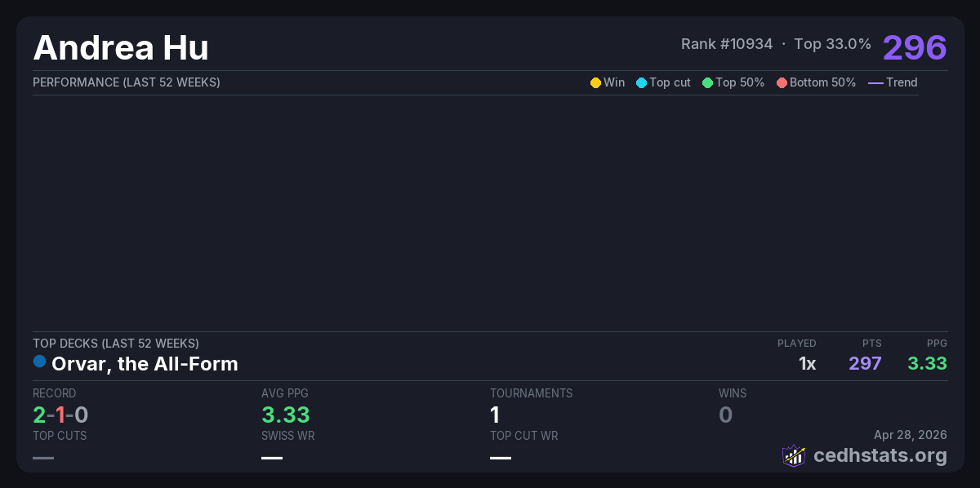Select the Performance (Last 52 Weeks) header
The width and height of the screenshot is (980, 488).
(127, 82)
